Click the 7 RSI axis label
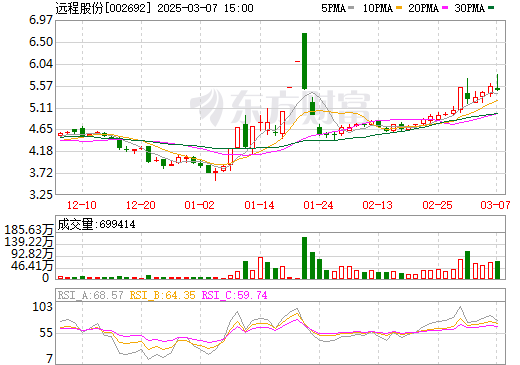520x365 pixels. click(50, 359)
